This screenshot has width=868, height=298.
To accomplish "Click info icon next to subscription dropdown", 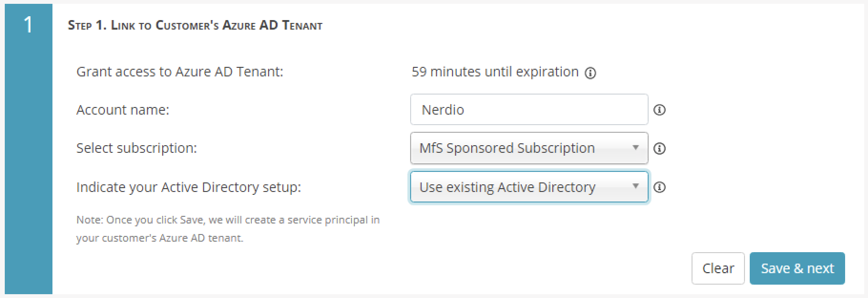I will coord(660,149).
